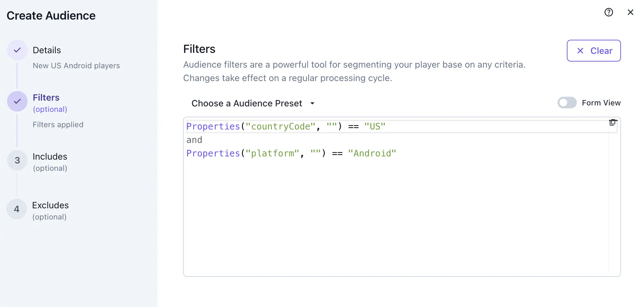Navigate to the Excludes step
Image resolution: width=644 pixels, height=307 pixels.
point(51,205)
